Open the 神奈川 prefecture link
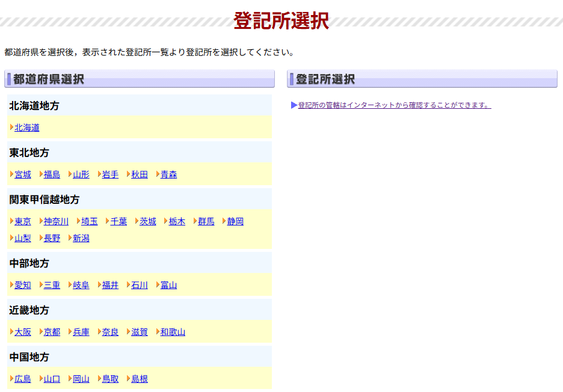The width and height of the screenshot is (563, 392). [56, 221]
